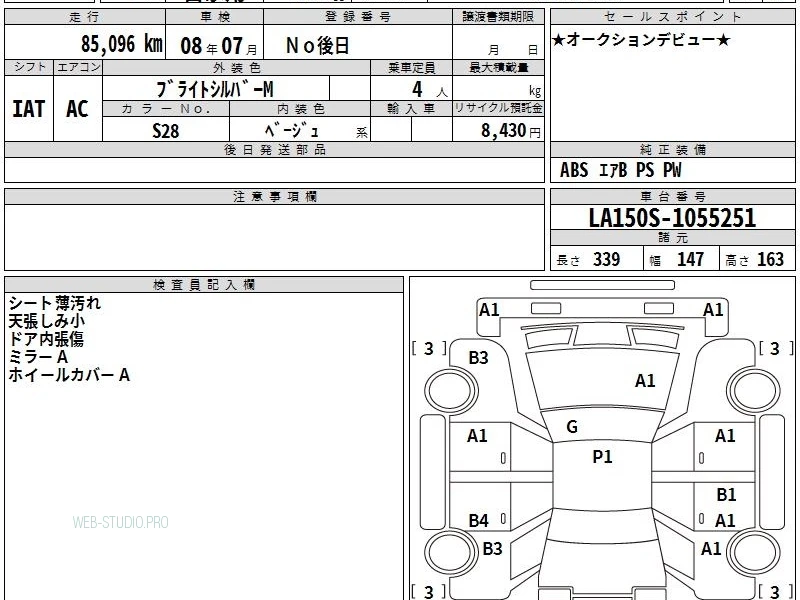Screen dimensions: 800x600
Task: Select the registration text No後日
Action: click(x=317, y=46)
